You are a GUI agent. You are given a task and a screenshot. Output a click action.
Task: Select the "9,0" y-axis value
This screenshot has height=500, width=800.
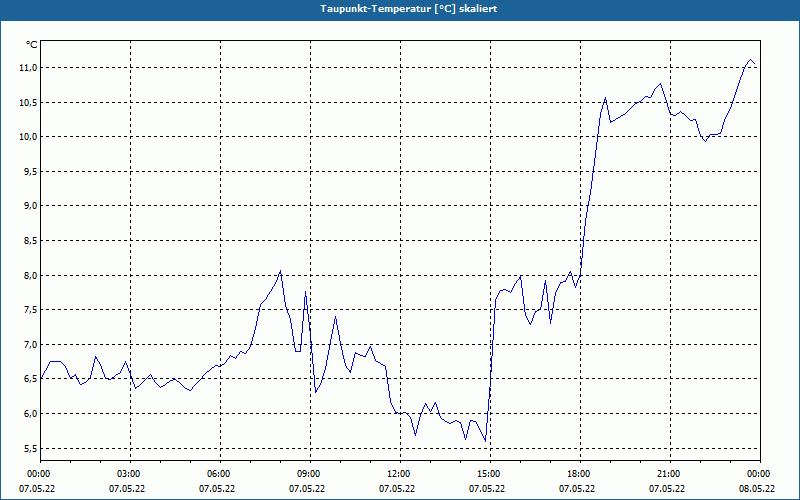(30, 206)
